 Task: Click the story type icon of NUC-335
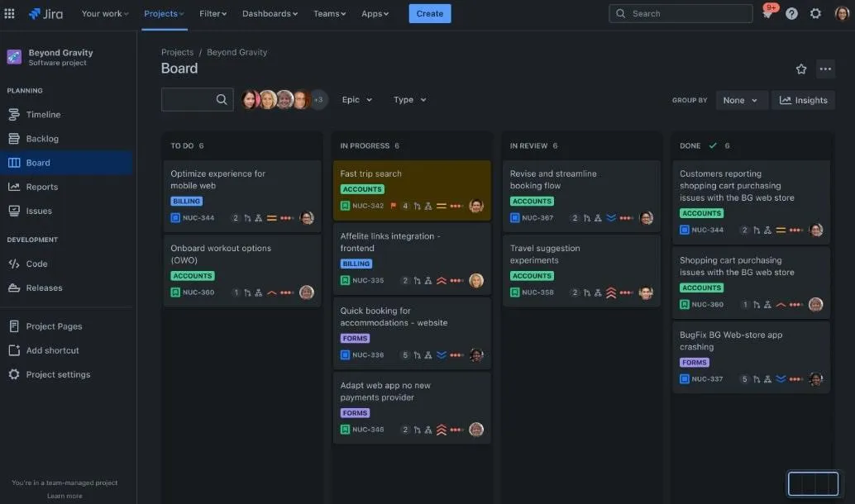pyautogui.click(x=345, y=281)
